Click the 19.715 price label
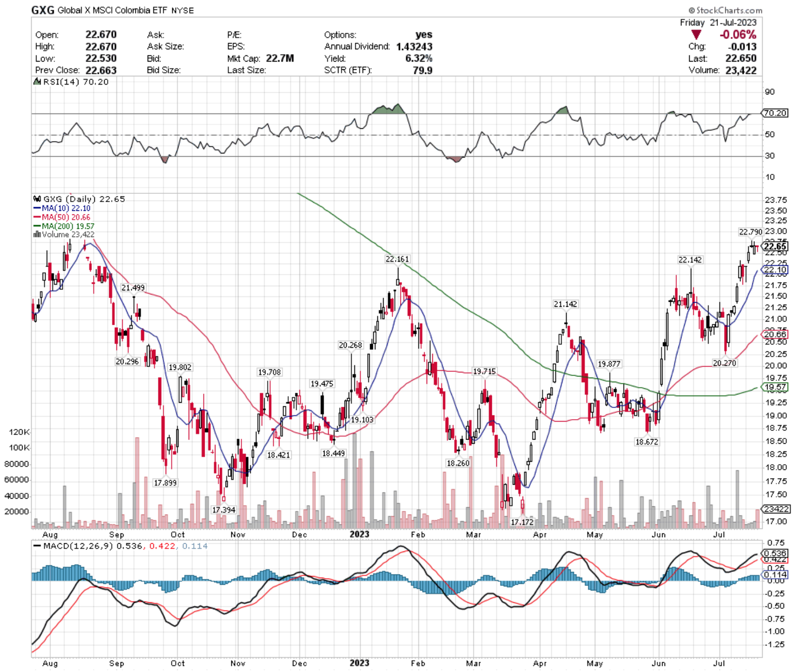Viewport: 801px width, 672px height. pyautogui.click(x=484, y=371)
